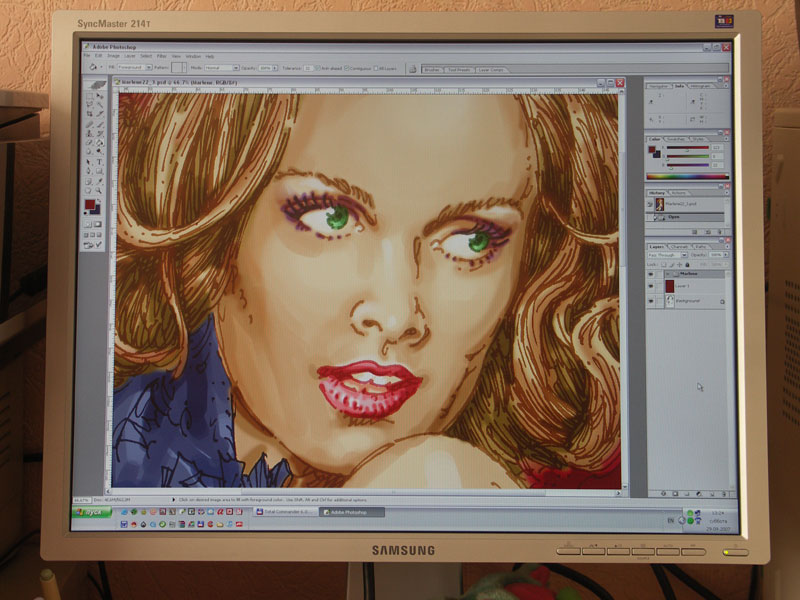
Task: Select the Eraser tool
Action: (90, 142)
